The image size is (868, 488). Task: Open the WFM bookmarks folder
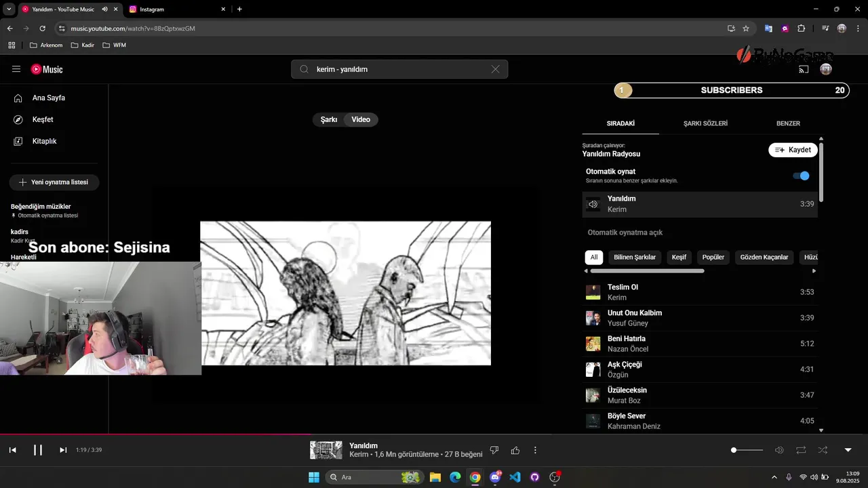(114, 45)
